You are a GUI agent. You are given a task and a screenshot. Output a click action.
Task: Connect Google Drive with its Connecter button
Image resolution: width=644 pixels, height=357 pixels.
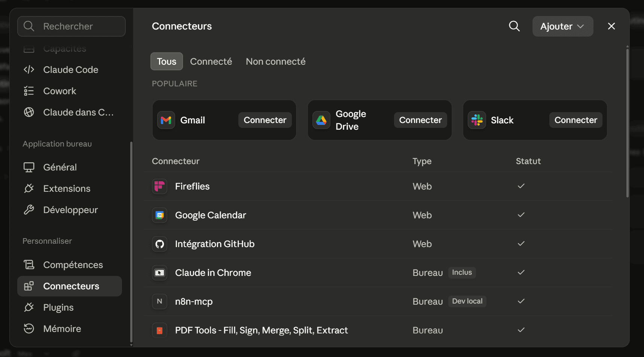pos(420,120)
